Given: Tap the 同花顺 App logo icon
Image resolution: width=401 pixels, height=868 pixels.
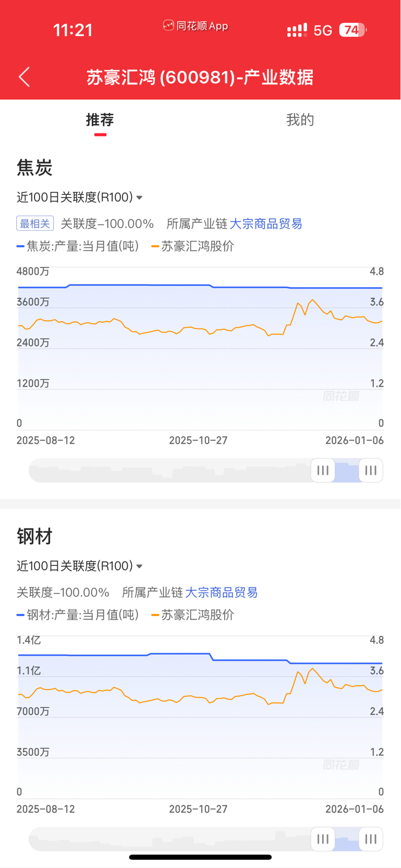Looking at the screenshot, I should tap(168, 26).
